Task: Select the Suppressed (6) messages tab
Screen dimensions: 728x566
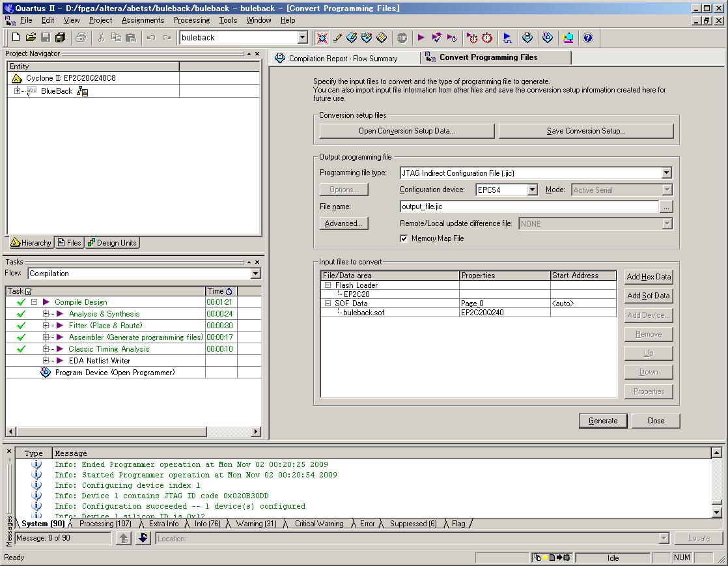Action: click(413, 524)
